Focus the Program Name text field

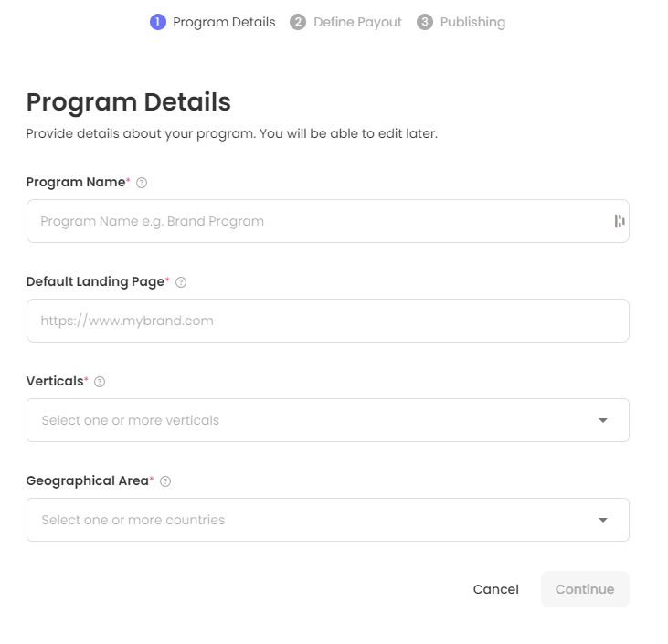tap(320, 221)
